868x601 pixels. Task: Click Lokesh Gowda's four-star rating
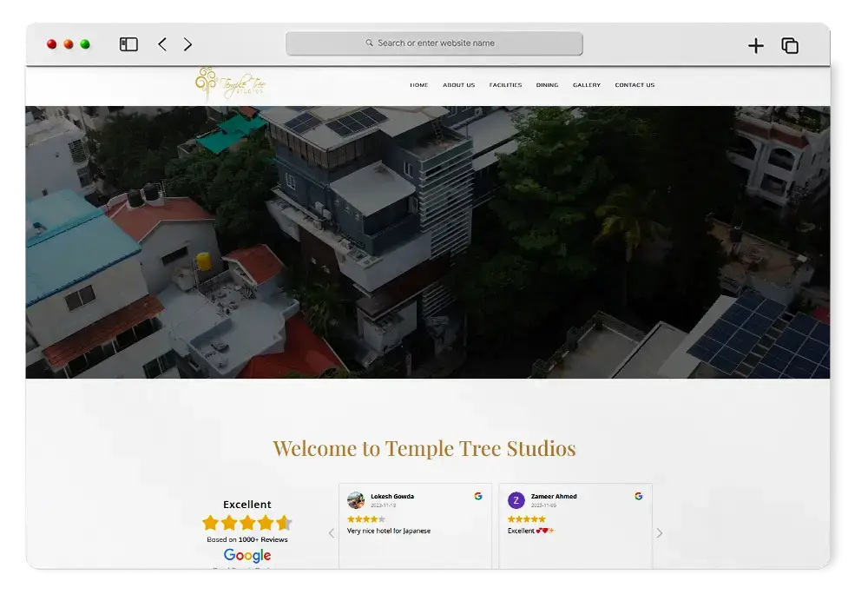tap(366, 519)
